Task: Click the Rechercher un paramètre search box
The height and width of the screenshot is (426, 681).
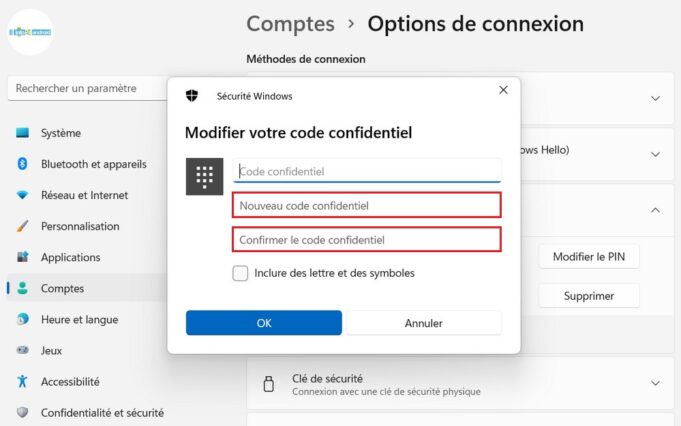Action: click(x=85, y=89)
